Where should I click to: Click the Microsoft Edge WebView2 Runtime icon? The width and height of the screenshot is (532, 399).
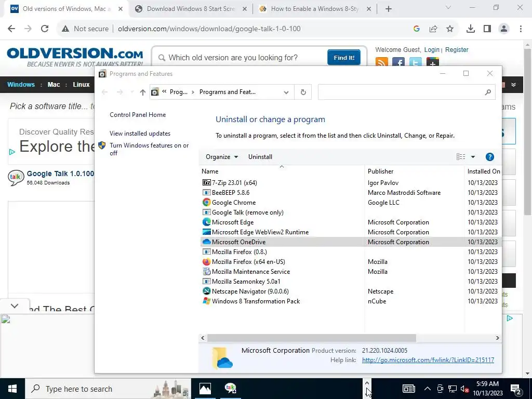coord(206,232)
